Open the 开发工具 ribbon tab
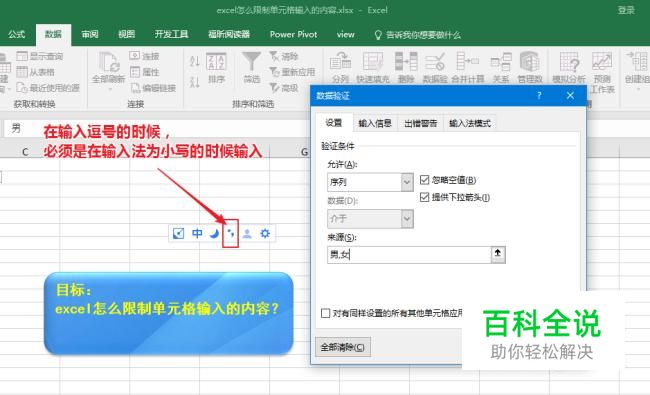 coord(171,34)
